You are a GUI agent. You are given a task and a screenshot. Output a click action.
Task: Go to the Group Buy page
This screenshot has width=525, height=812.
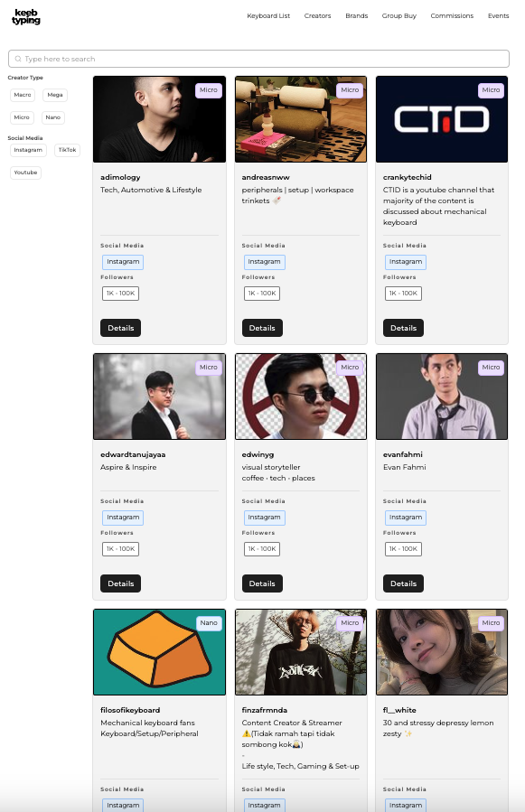click(x=399, y=16)
